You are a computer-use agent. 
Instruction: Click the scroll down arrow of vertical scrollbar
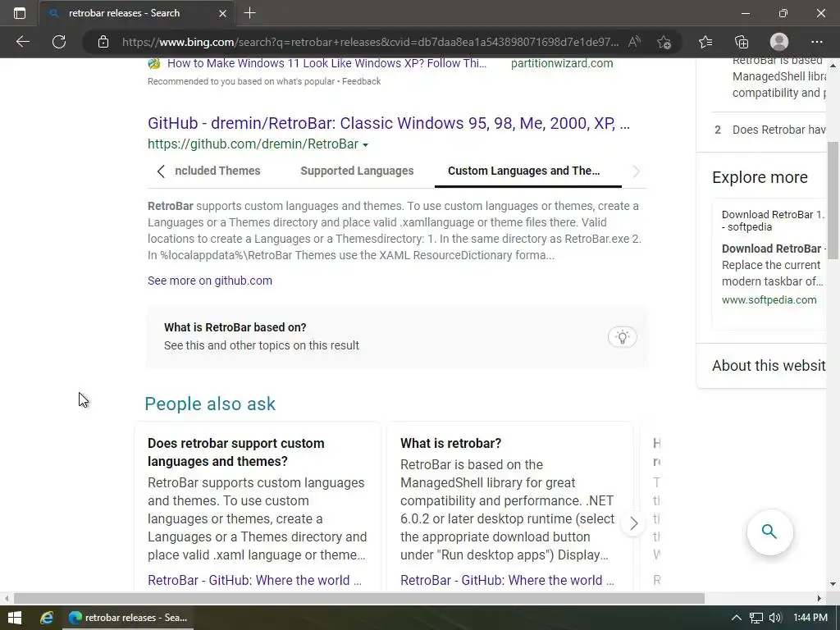(833, 584)
